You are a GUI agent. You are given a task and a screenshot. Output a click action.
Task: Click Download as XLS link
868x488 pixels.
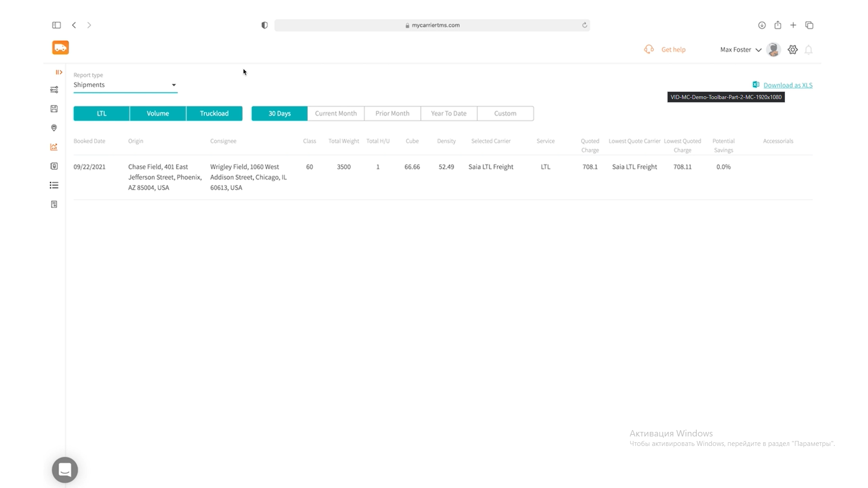pos(788,85)
